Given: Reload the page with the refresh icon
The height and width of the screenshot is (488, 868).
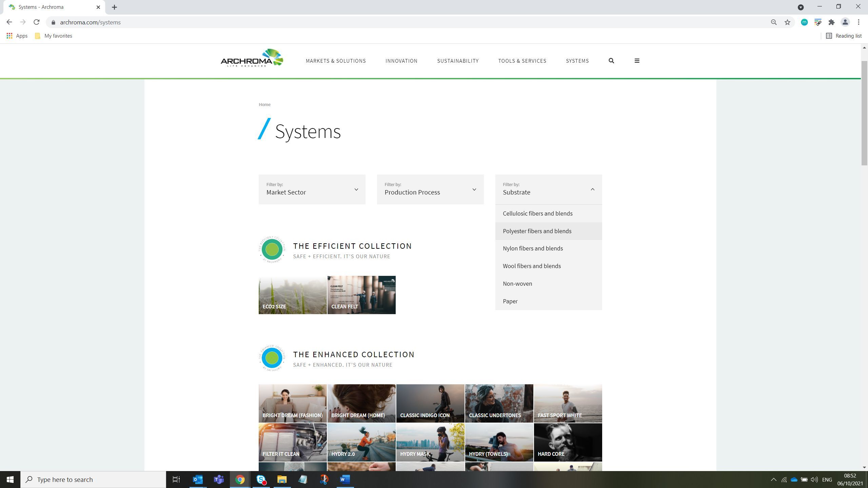Looking at the screenshot, I should (37, 22).
